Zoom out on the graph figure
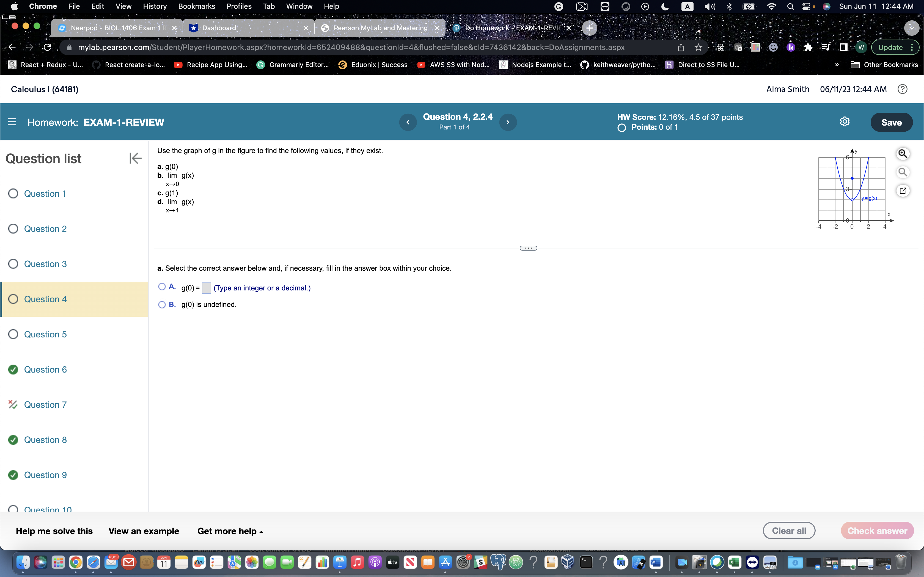Screen dimensions: 924x577 [903, 172]
